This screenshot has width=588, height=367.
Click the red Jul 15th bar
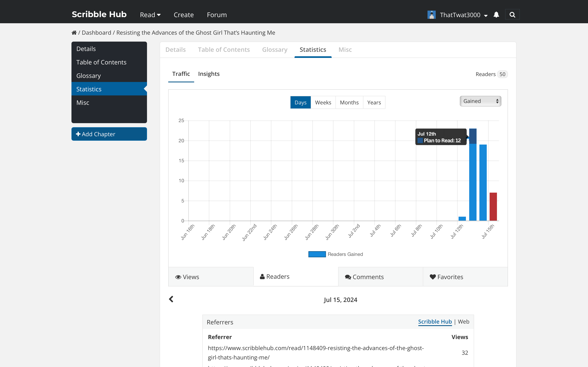pyautogui.click(x=493, y=206)
